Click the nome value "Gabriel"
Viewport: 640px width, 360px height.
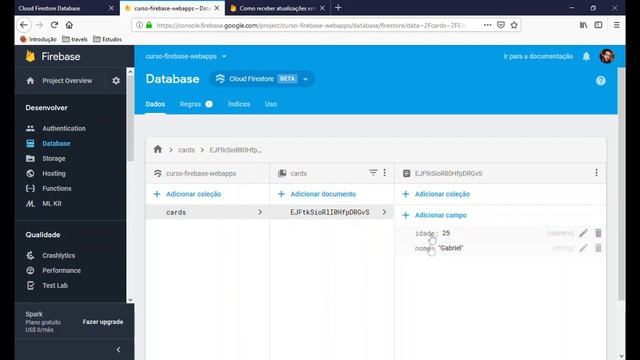[x=451, y=248]
